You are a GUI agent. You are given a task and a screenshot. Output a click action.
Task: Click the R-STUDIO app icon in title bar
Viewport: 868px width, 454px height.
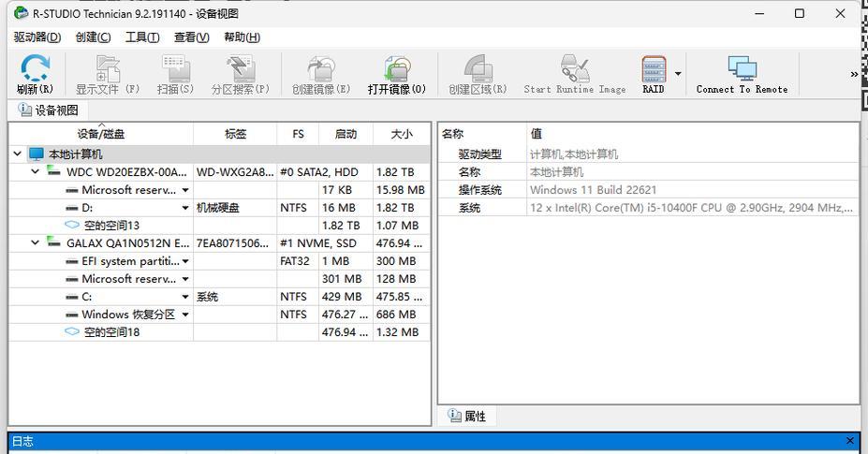[21, 13]
